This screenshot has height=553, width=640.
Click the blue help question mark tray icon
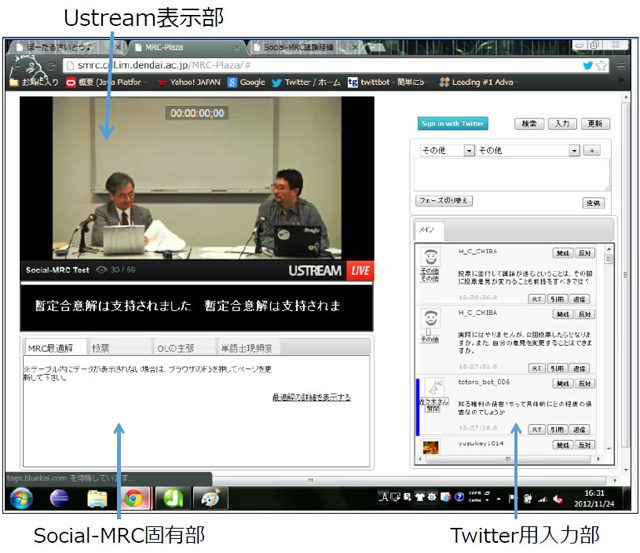point(459,497)
